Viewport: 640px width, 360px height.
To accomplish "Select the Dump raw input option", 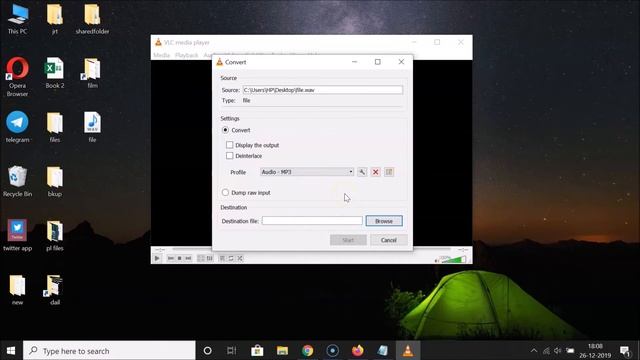I will 225,192.
